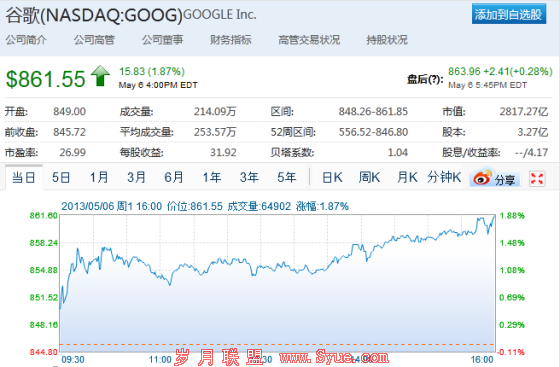The height and width of the screenshot is (367, 560).
Task: Open the 财务指标 page
Action: click(x=231, y=40)
